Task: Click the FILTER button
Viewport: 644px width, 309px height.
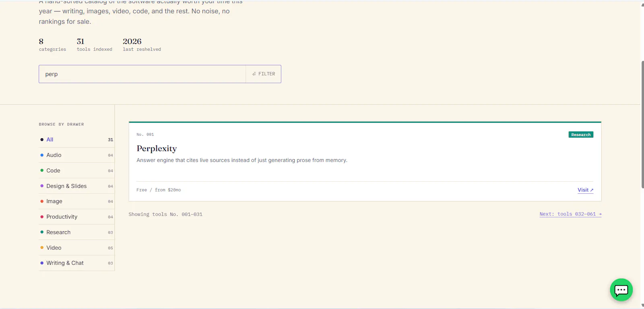Action: coord(263,74)
